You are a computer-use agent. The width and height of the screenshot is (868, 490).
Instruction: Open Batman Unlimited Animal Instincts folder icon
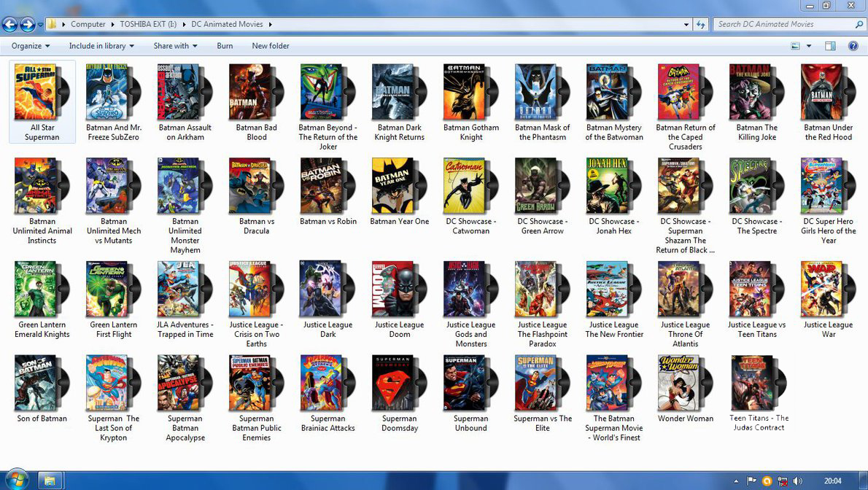point(42,186)
